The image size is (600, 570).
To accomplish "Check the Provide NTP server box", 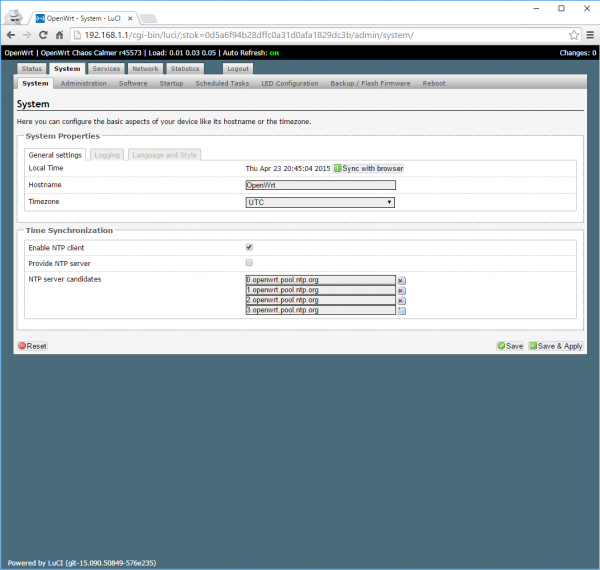I will [x=249, y=263].
